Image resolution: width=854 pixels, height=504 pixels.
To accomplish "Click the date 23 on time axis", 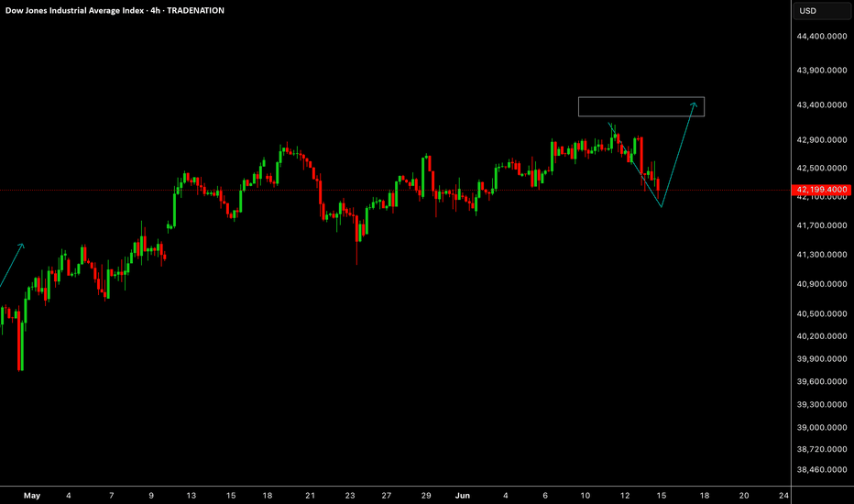I will pyautogui.click(x=350, y=496).
